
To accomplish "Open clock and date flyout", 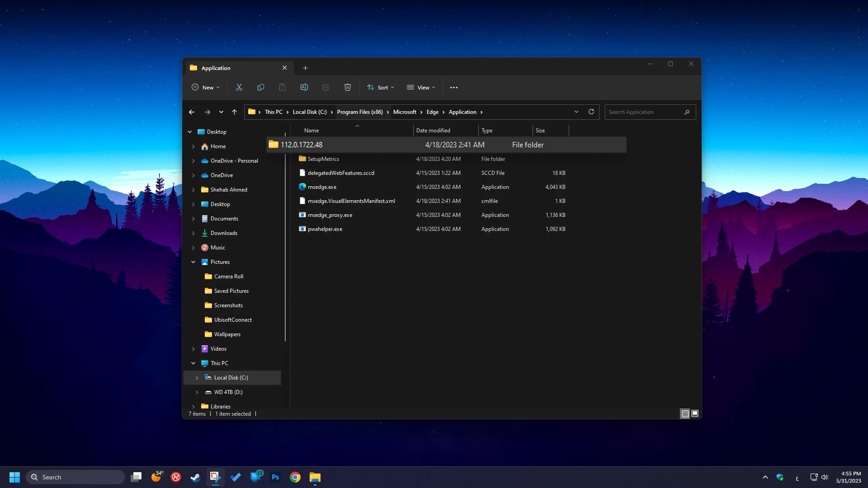I will 849,477.
